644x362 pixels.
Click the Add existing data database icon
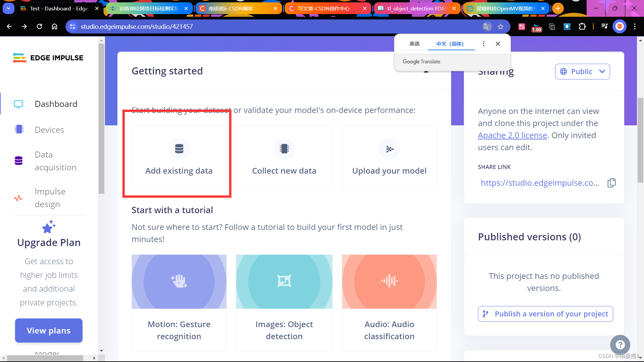[179, 148]
